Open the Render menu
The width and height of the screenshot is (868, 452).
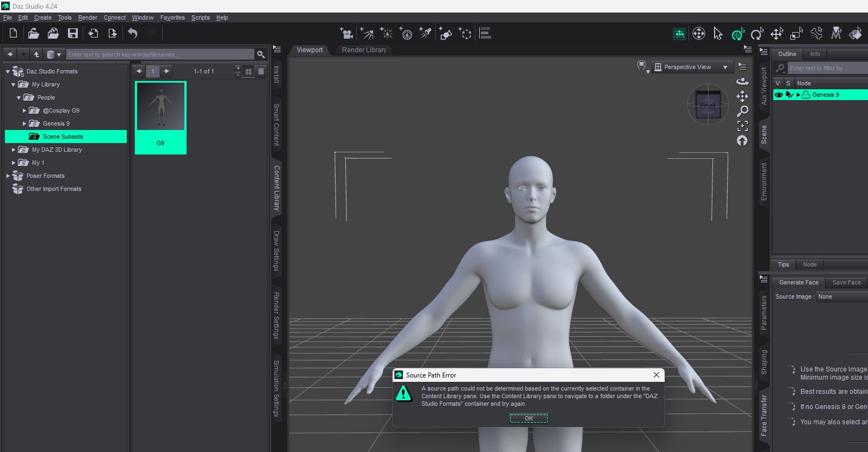tap(88, 17)
